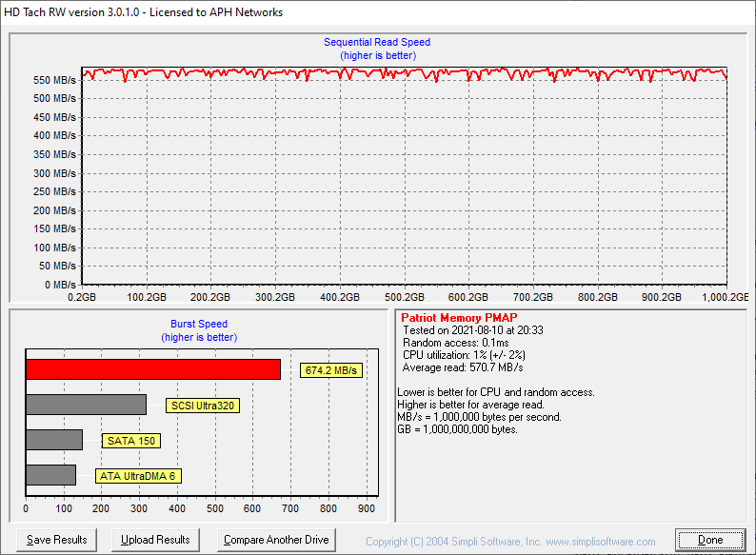Select the Patriot Memory PMAP drive name
Viewport: 756px width, 555px height.
pyautogui.click(x=459, y=317)
